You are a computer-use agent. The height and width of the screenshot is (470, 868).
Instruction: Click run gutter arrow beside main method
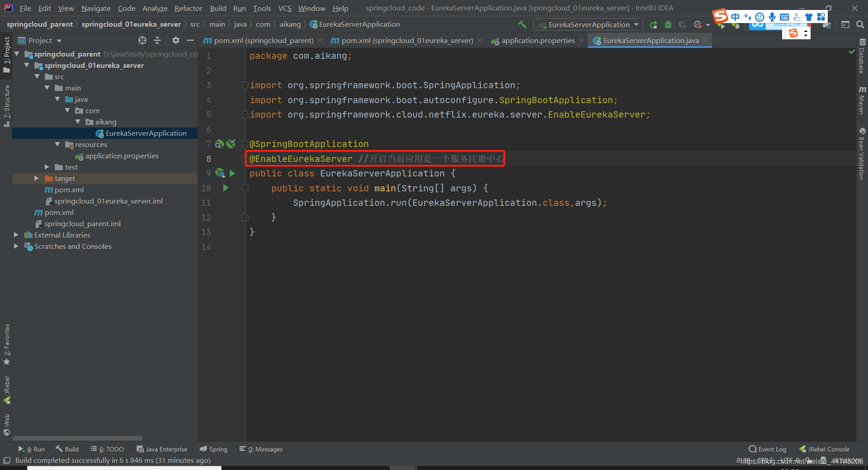pyautogui.click(x=226, y=188)
